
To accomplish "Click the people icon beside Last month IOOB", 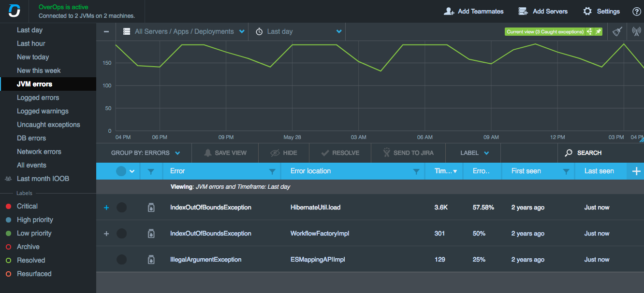I will pyautogui.click(x=8, y=179).
